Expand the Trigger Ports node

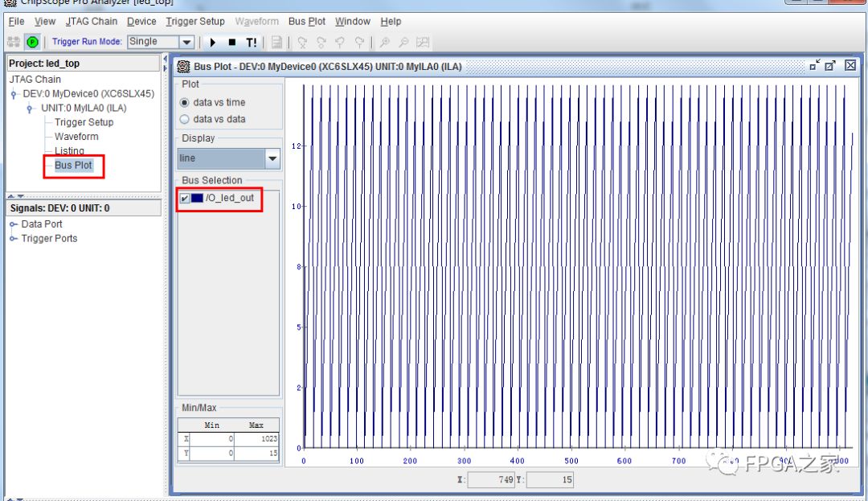14,239
